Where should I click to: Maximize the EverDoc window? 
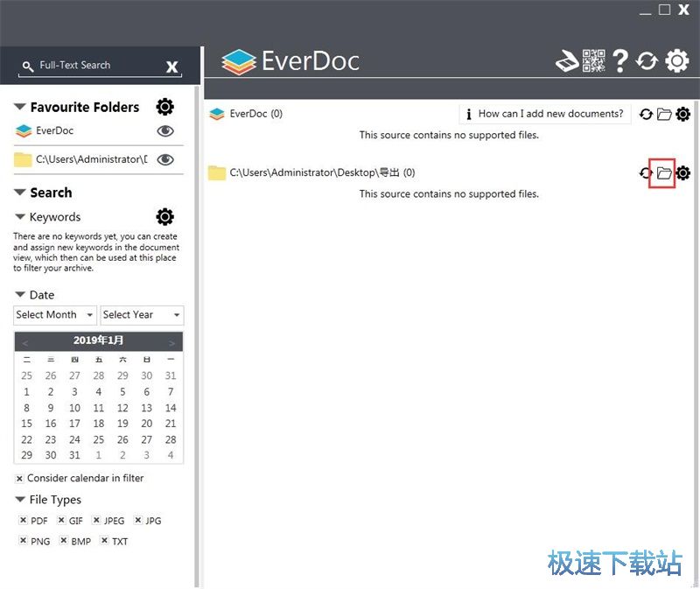click(665, 10)
